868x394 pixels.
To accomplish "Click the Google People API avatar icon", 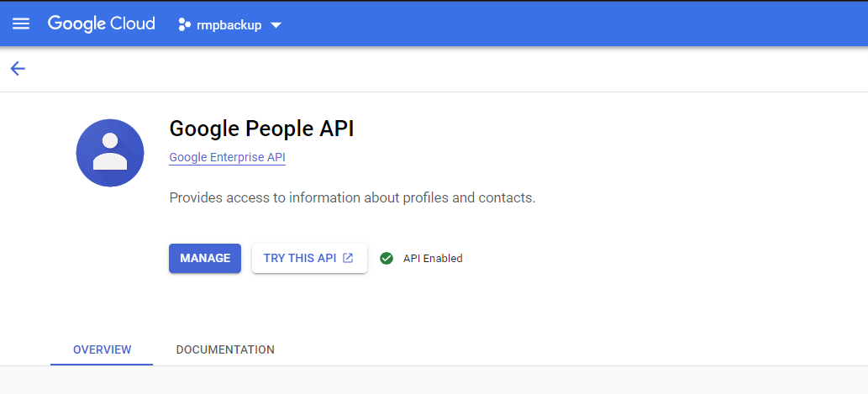I will tap(110, 153).
